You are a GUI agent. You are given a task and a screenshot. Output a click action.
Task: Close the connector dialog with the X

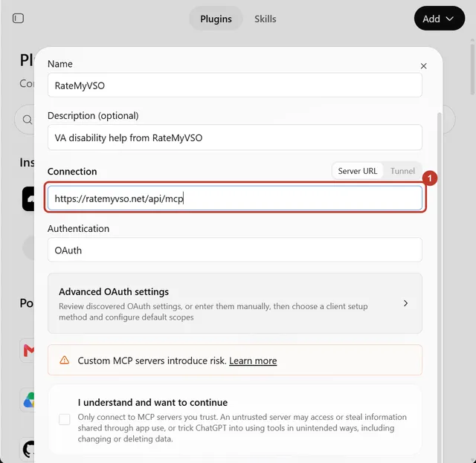(x=423, y=66)
